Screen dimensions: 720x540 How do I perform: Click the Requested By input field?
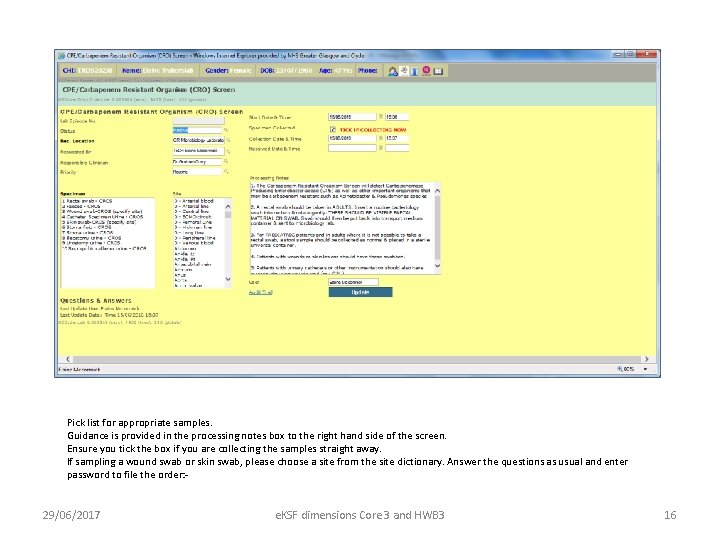pyautogui.click(x=198, y=151)
